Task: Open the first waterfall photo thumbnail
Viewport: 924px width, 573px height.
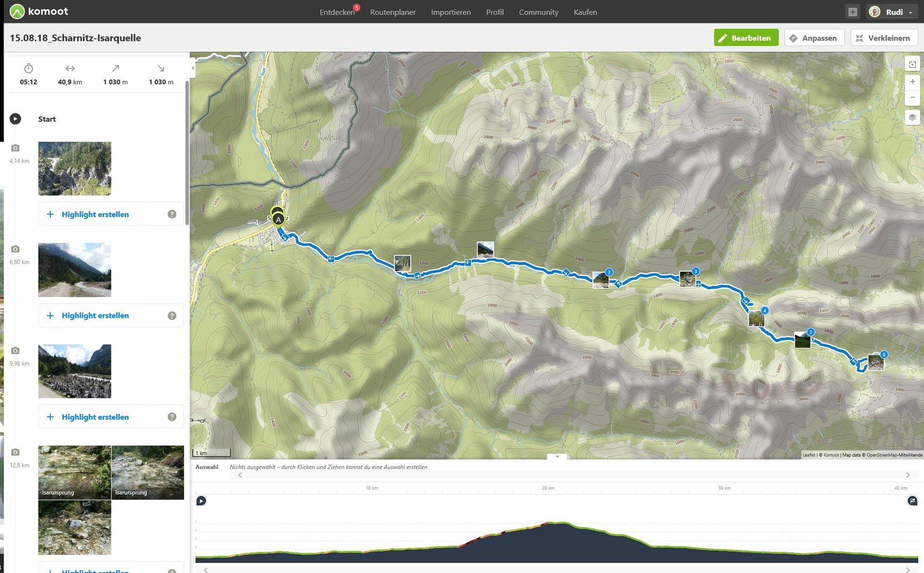Action: [x=75, y=168]
